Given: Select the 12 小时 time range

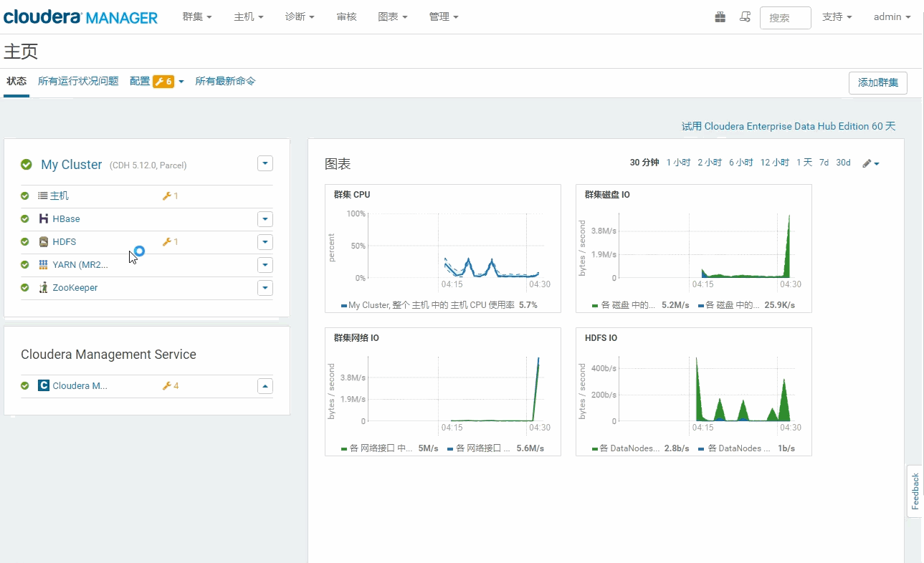Looking at the screenshot, I should pos(775,163).
